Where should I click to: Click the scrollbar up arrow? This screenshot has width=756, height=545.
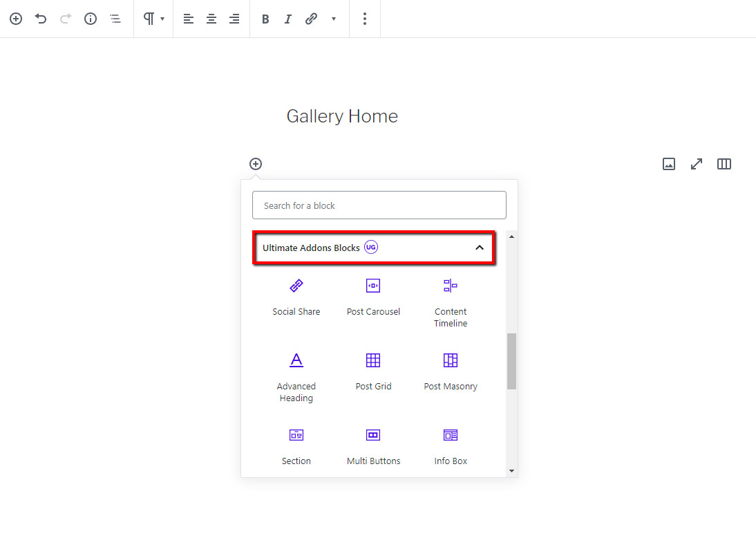pyautogui.click(x=511, y=237)
